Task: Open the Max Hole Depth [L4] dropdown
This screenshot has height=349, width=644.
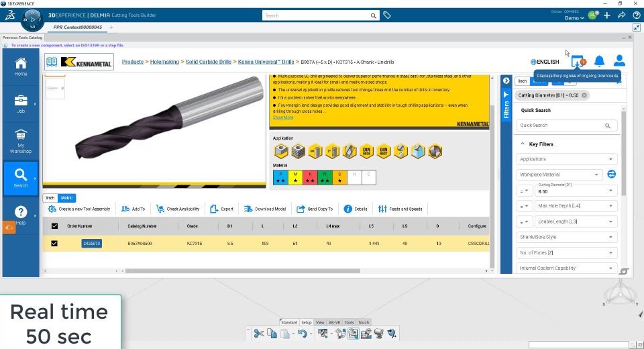Action: (x=576, y=206)
